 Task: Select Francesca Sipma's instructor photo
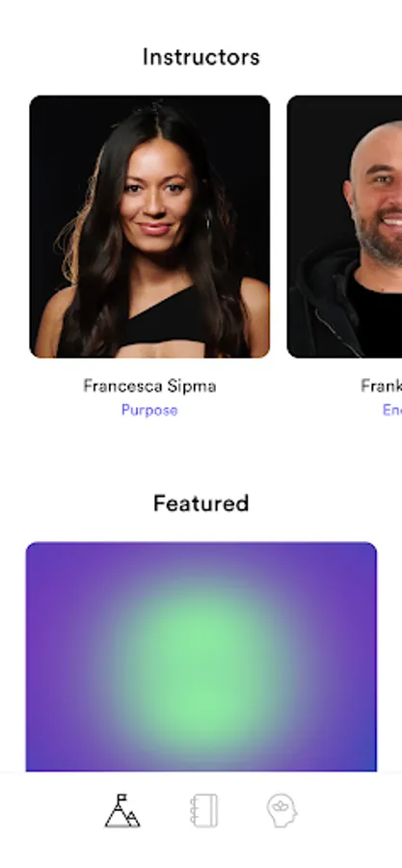click(149, 227)
